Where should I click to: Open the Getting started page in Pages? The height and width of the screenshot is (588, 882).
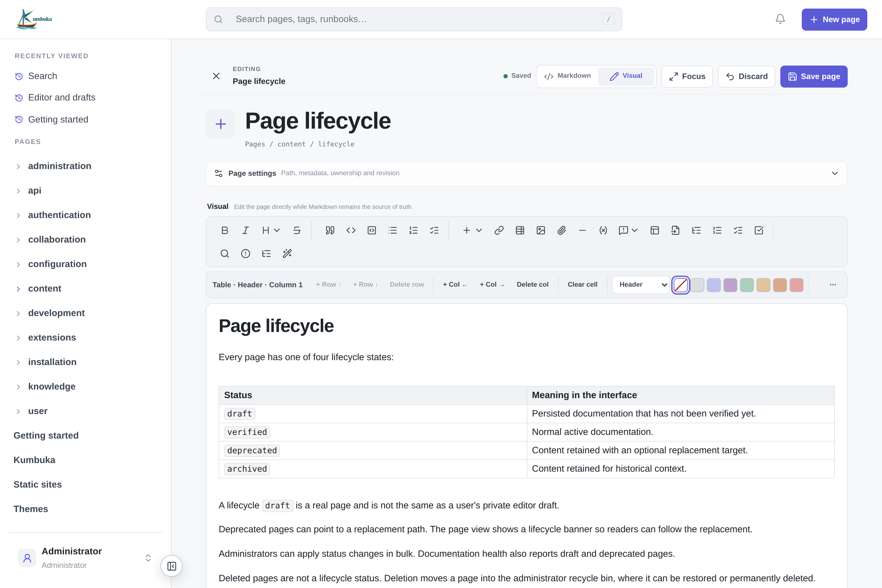coord(46,435)
